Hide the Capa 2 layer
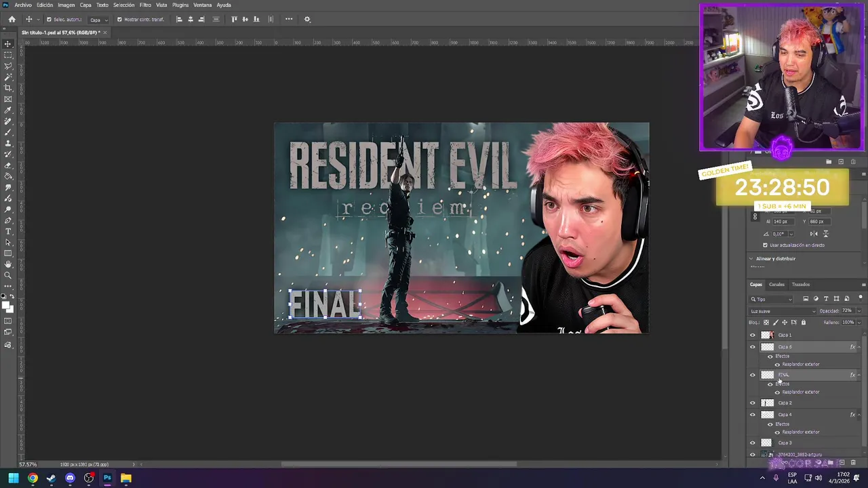Viewport: 868px width, 488px height. click(752, 403)
